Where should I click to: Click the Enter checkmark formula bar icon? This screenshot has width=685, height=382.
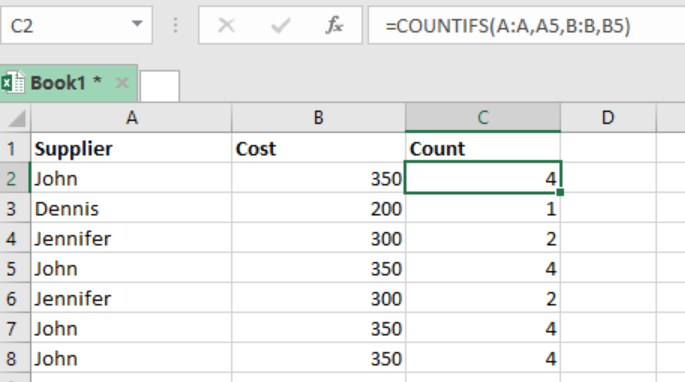click(280, 25)
